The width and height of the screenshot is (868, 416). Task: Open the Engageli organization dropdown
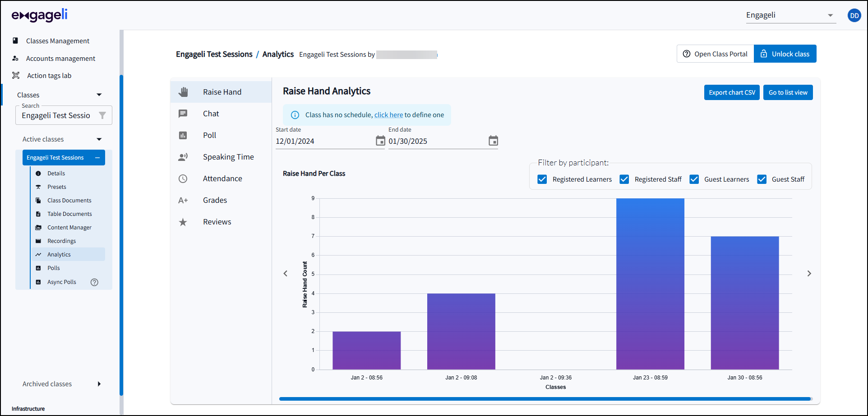[791, 15]
